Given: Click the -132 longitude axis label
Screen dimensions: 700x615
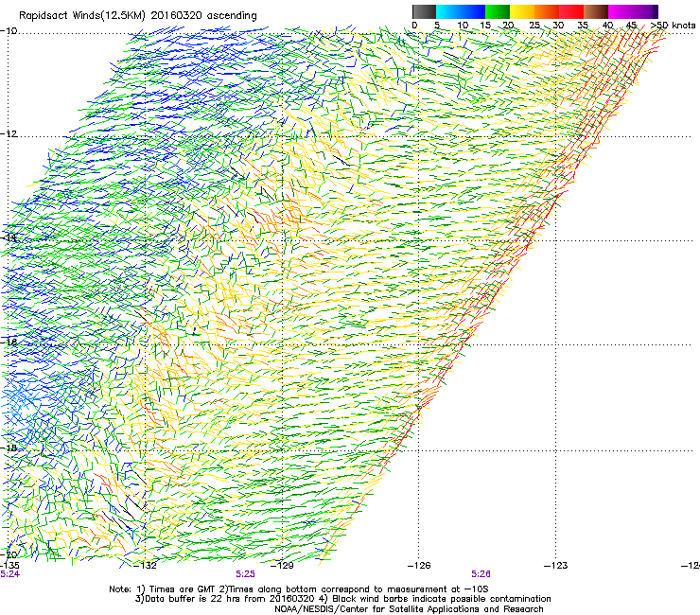Looking at the screenshot, I should point(146,566).
